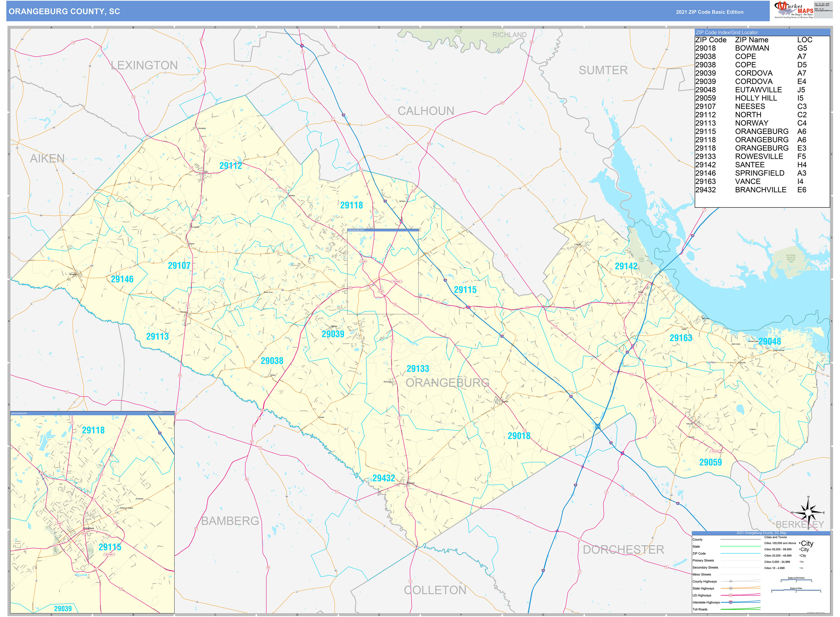Viewport: 840px width, 617px height.
Task: Select the US Highways legend entry
Action: point(701,596)
